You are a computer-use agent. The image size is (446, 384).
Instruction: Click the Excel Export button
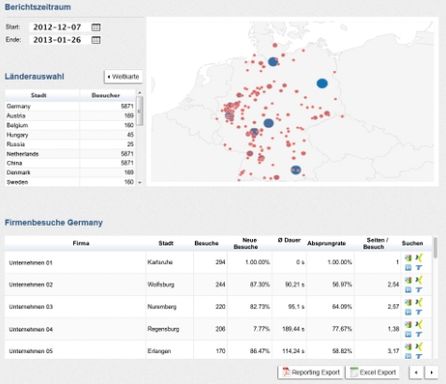point(373,372)
